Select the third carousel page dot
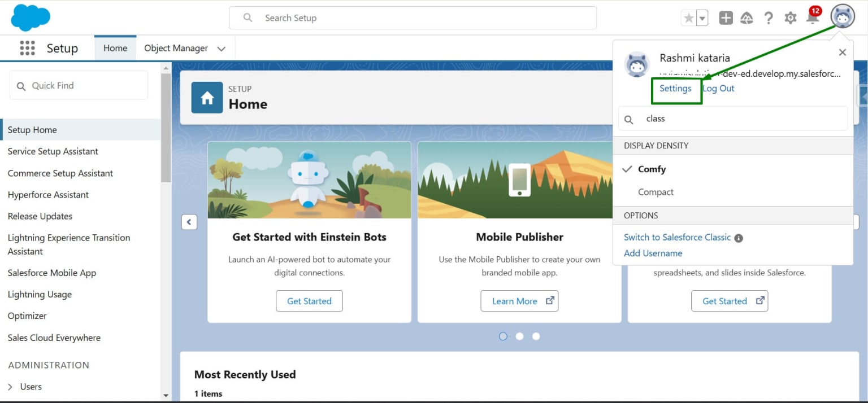This screenshot has width=868, height=403. coord(536,336)
